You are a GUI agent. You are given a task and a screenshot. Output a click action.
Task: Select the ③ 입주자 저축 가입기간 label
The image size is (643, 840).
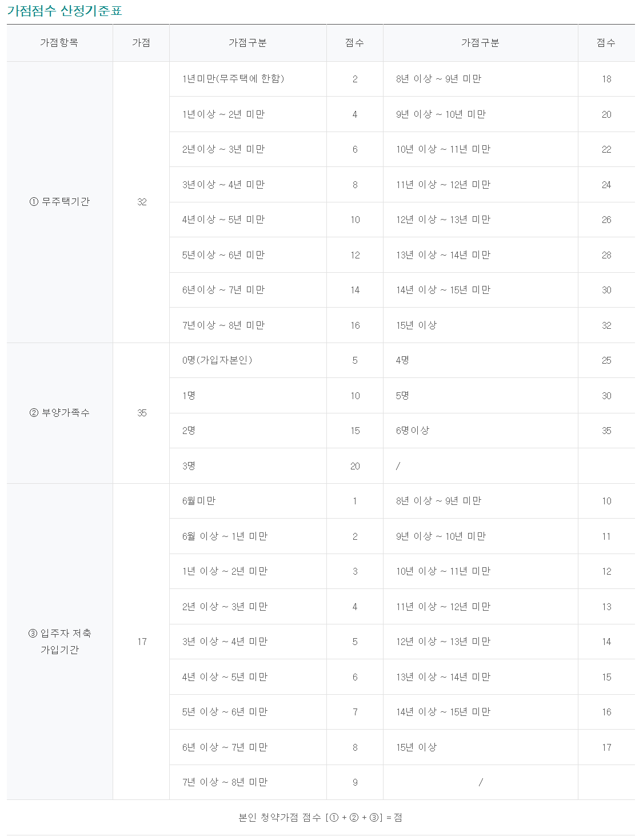[x=60, y=642]
